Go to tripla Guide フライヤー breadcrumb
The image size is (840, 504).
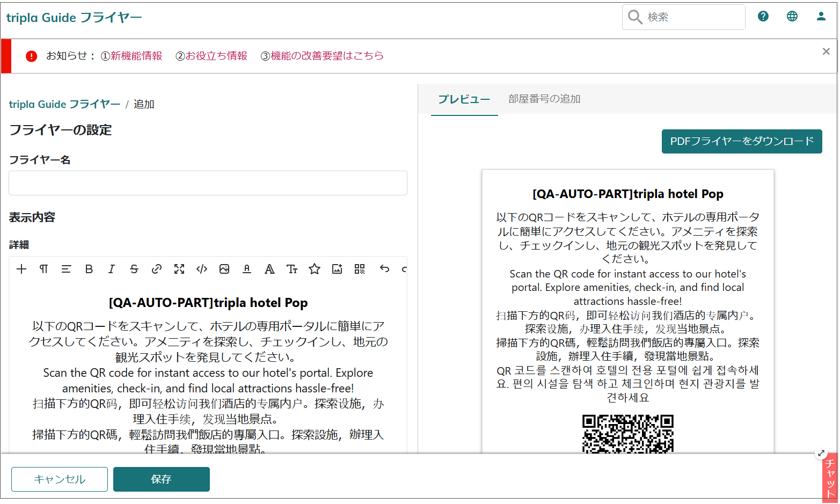(x=64, y=104)
